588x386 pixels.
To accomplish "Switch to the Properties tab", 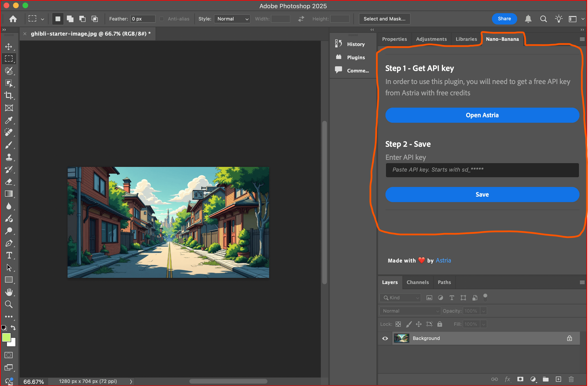I will tap(394, 39).
